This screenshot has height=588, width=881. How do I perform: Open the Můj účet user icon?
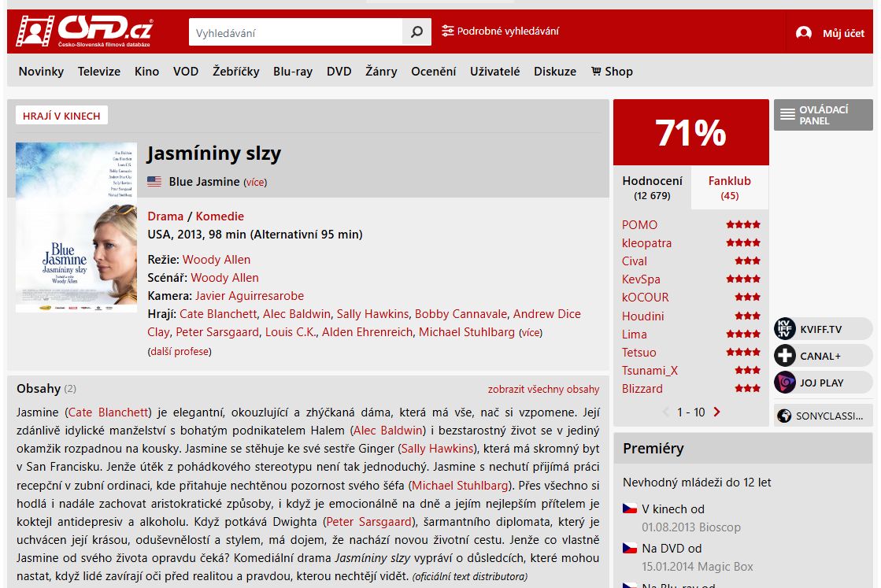pos(804,33)
